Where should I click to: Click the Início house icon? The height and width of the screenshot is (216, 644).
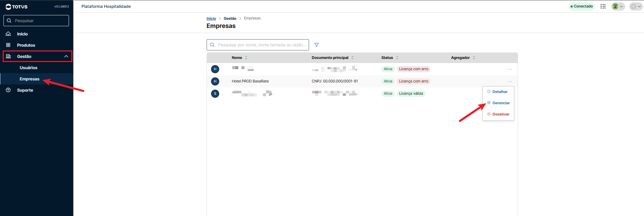pos(8,34)
